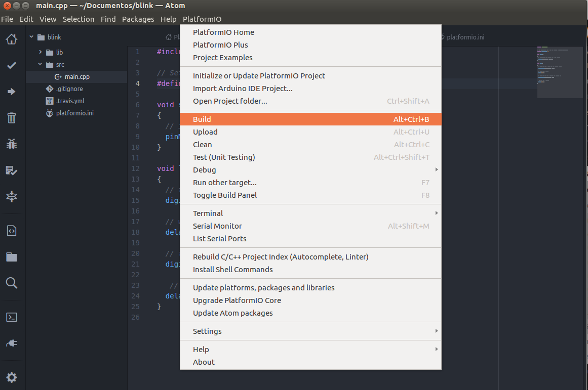This screenshot has height=390, width=588.
Task: Run Build from the menu
Action: [310, 119]
